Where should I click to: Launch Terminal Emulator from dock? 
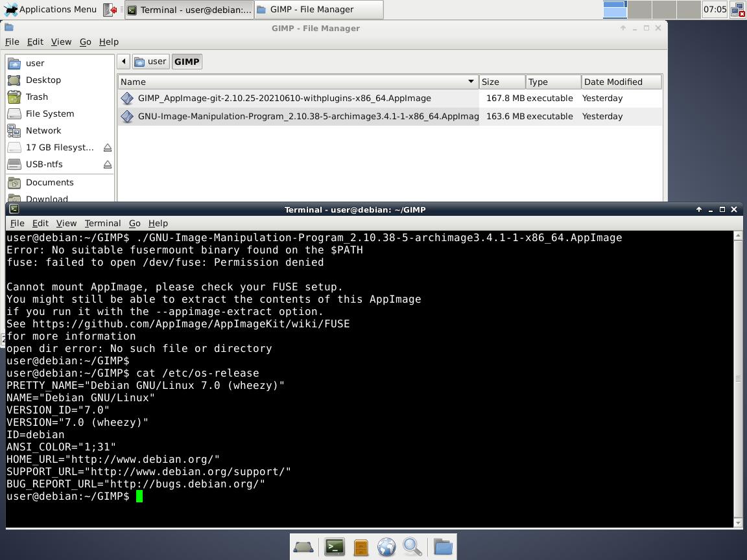coord(335,547)
